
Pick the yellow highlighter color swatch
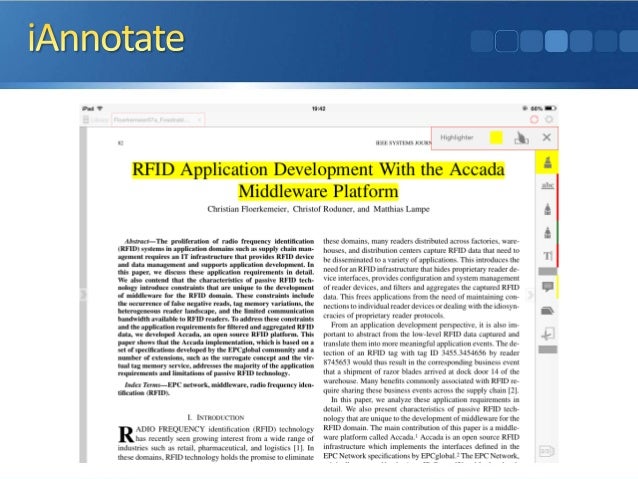coord(496,138)
